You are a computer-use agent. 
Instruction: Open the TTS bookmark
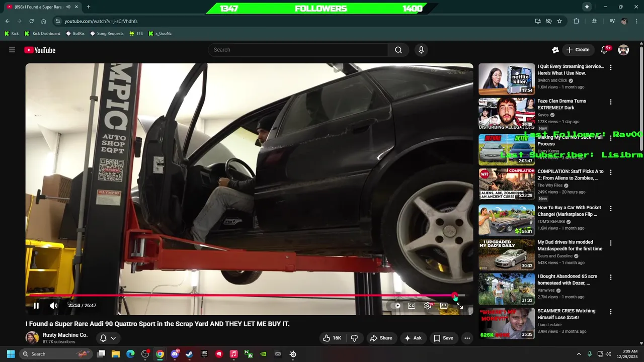point(136,34)
